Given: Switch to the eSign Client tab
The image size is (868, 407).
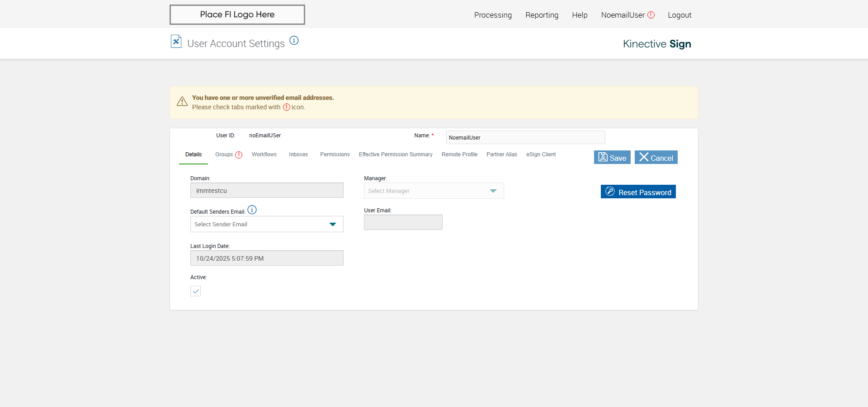Looking at the screenshot, I should coord(541,154).
